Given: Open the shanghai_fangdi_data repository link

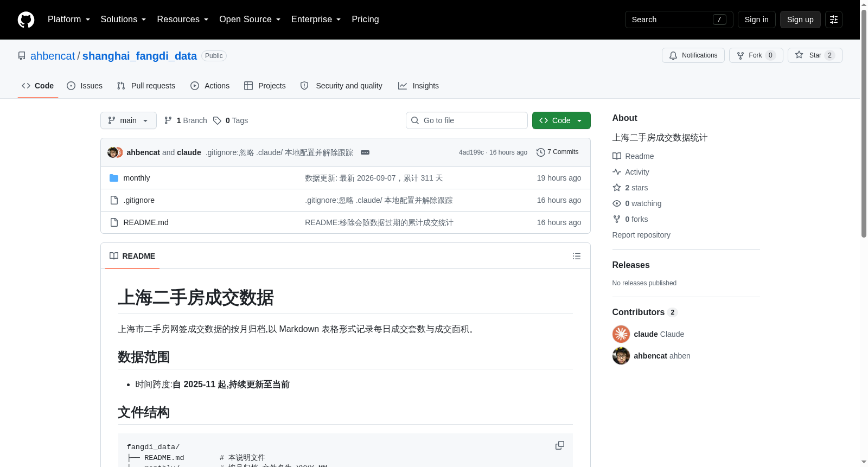Looking at the screenshot, I should click(139, 56).
